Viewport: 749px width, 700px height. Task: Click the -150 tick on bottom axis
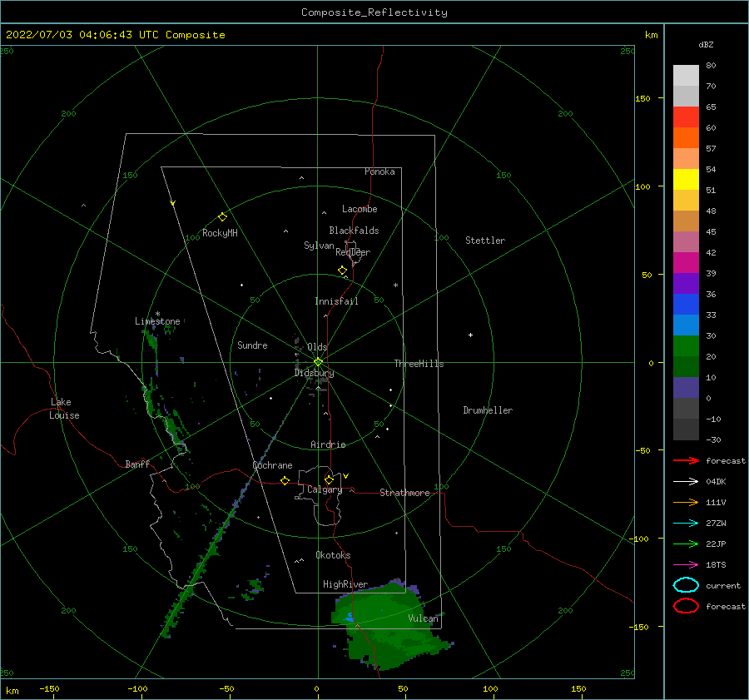click(x=49, y=688)
